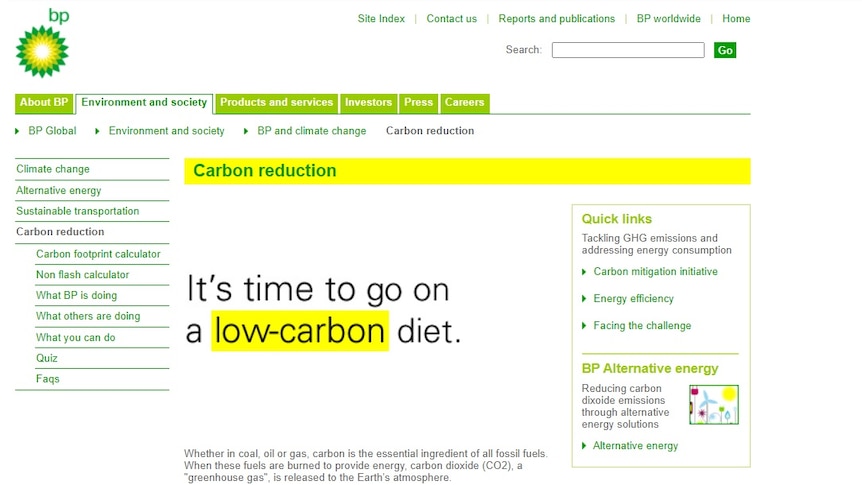Open the Quiz sidebar link
The width and height of the screenshot is (862, 485).
(47, 359)
